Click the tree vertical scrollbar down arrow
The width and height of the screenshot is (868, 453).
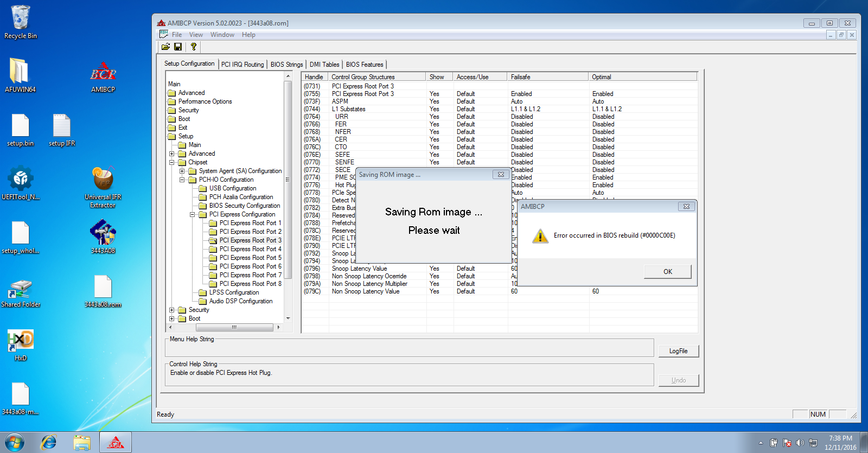[x=288, y=318]
